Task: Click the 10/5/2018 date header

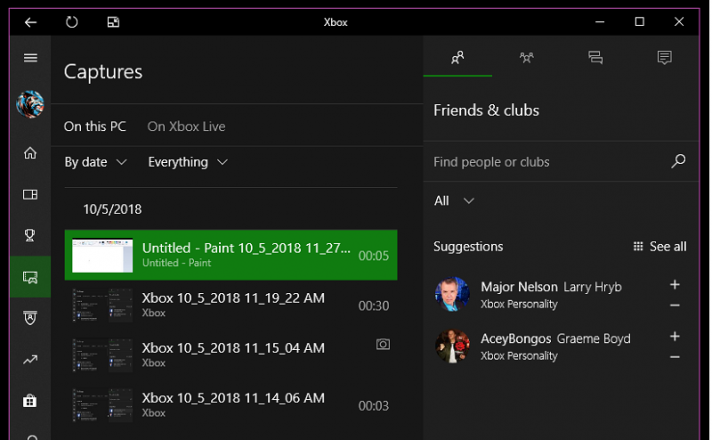Action: (112, 209)
